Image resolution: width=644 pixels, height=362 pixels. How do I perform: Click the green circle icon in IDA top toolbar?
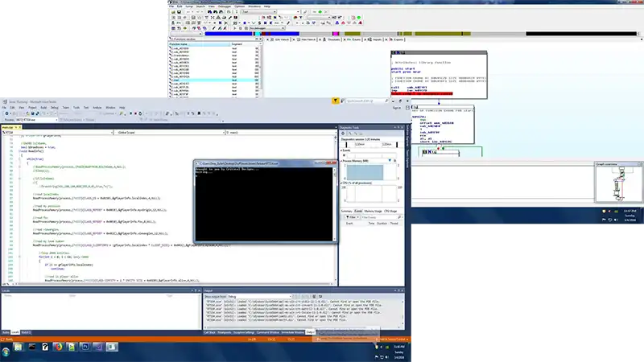(358, 18)
